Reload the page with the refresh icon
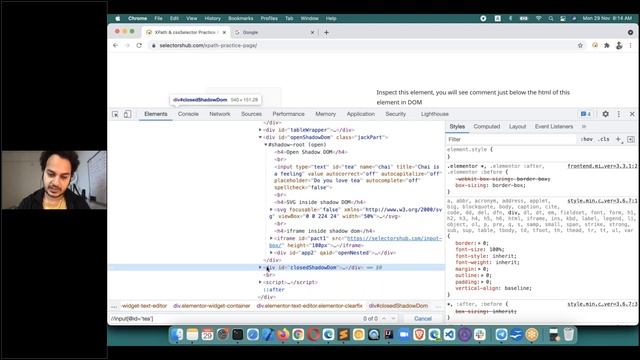This screenshot has height=360, width=640. click(x=139, y=45)
